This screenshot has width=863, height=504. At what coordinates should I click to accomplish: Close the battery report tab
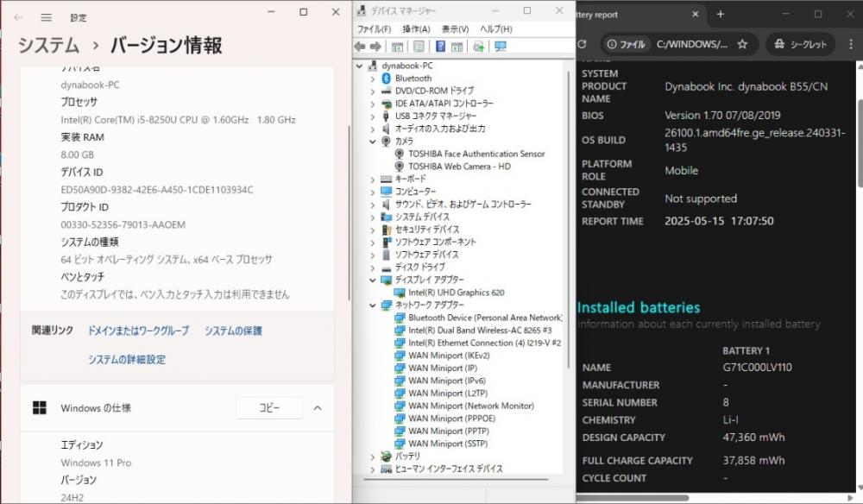695,15
